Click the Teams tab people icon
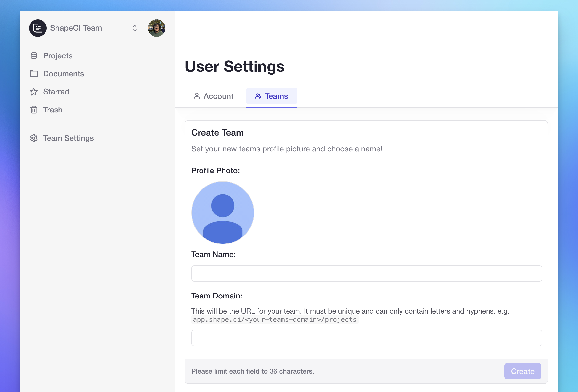 point(258,96)
